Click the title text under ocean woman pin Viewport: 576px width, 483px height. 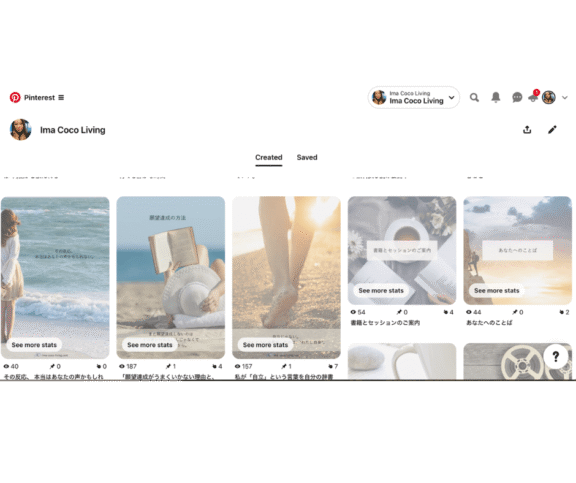[x=54, y=377]
